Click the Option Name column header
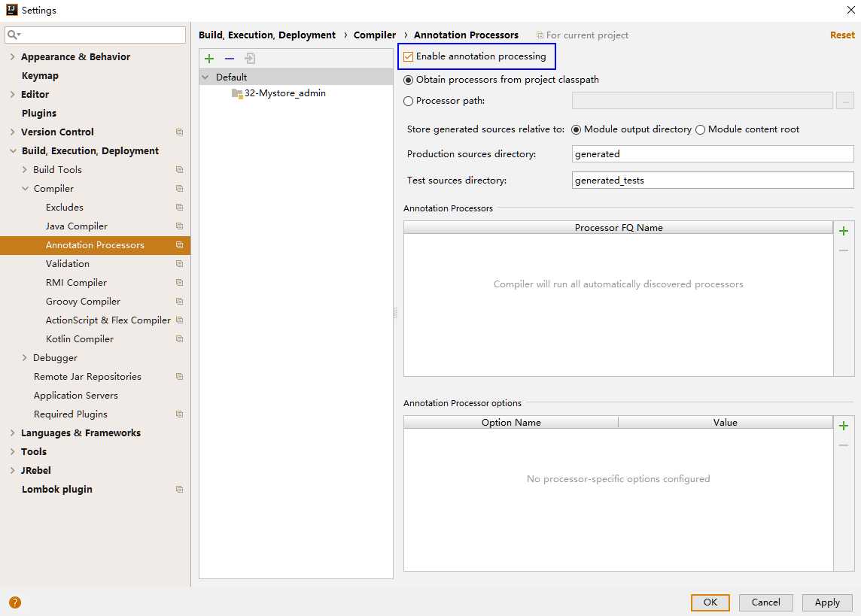Screen dimensions: 861x616 (511, 423)
